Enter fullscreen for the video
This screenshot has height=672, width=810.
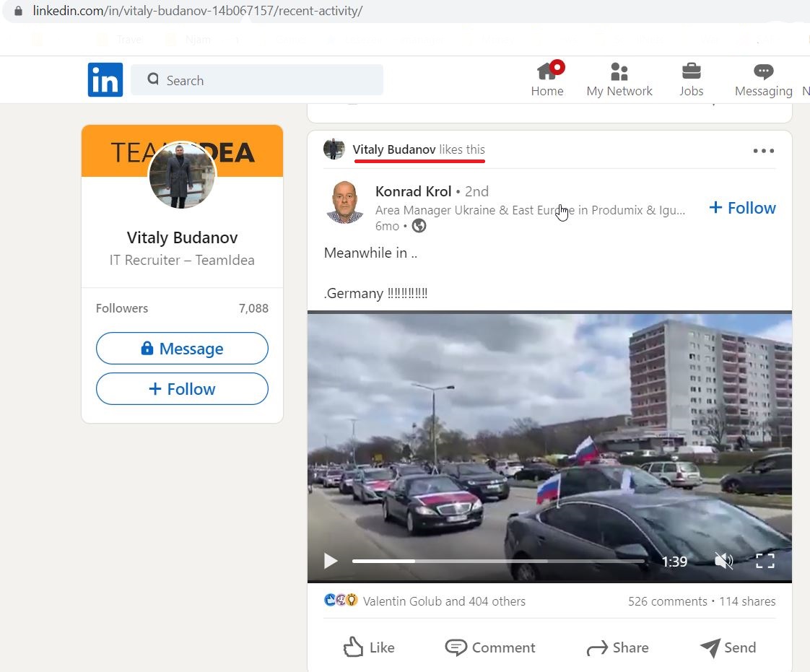[765, 560]
